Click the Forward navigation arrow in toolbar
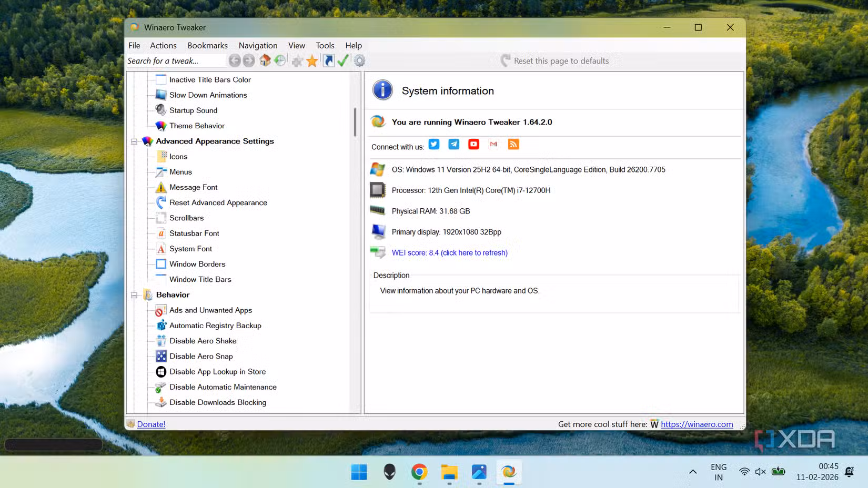This screenshot has height=488, width=868. [249, 60]
